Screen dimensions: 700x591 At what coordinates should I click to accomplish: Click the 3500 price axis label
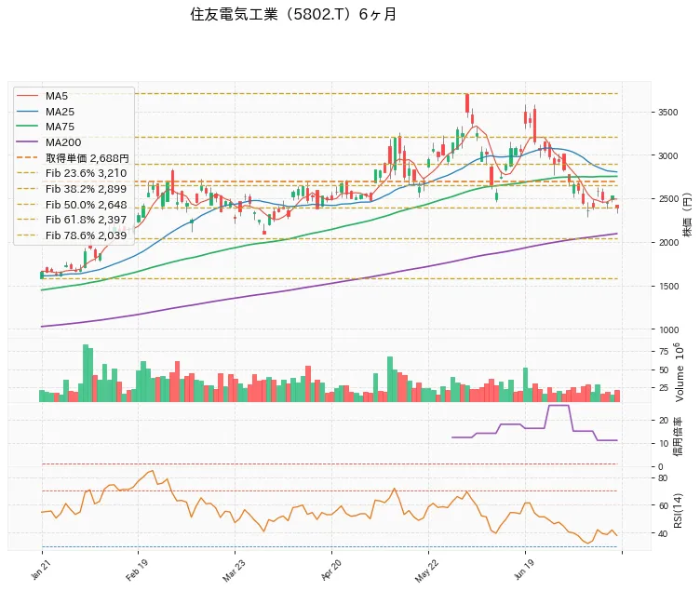click(667, 113)
